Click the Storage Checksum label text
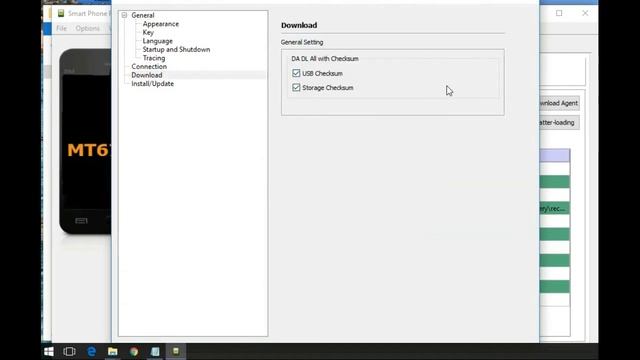This screenshot has width=640, height=360. 328,88
